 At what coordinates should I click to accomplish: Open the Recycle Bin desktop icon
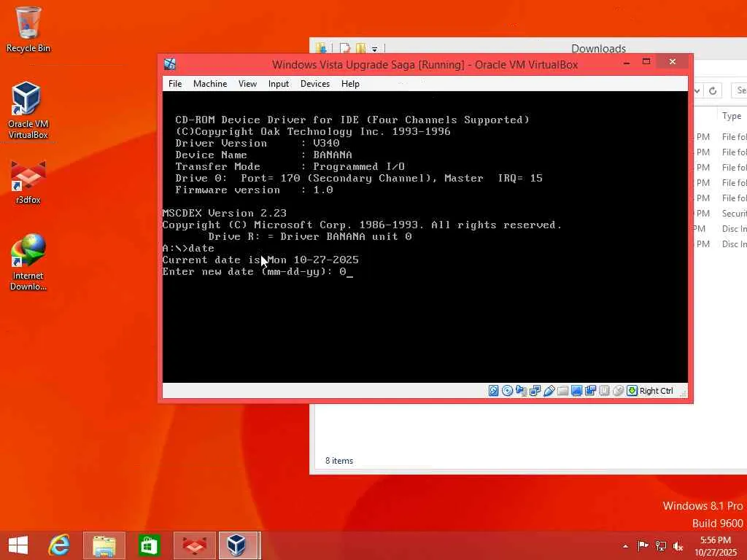(x=28, y=30)
